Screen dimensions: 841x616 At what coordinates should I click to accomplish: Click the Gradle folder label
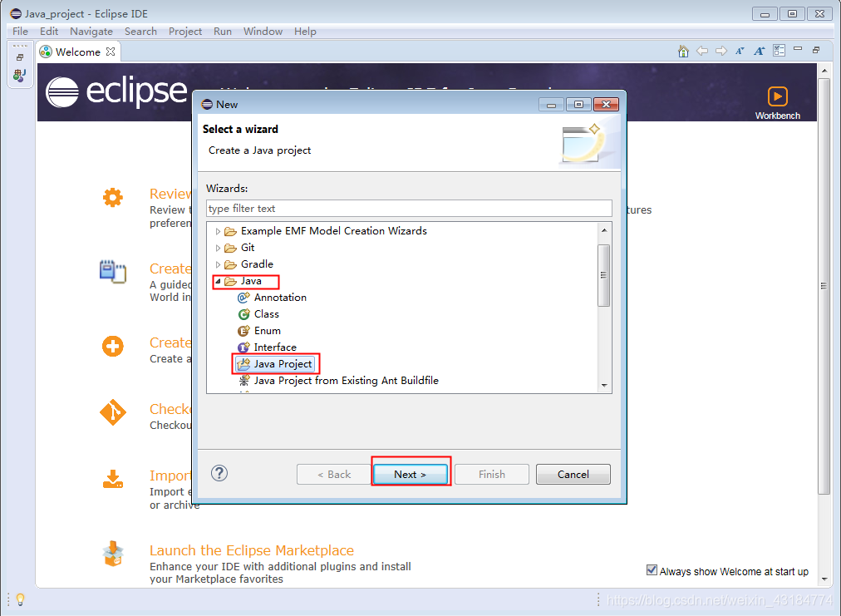click(257, 264)
